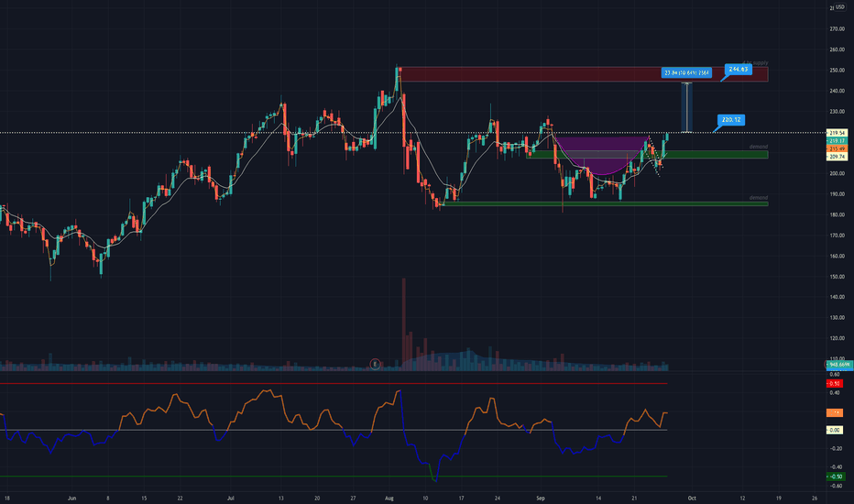
Task: Click the 200.00 price axis value
Action: 837,173
